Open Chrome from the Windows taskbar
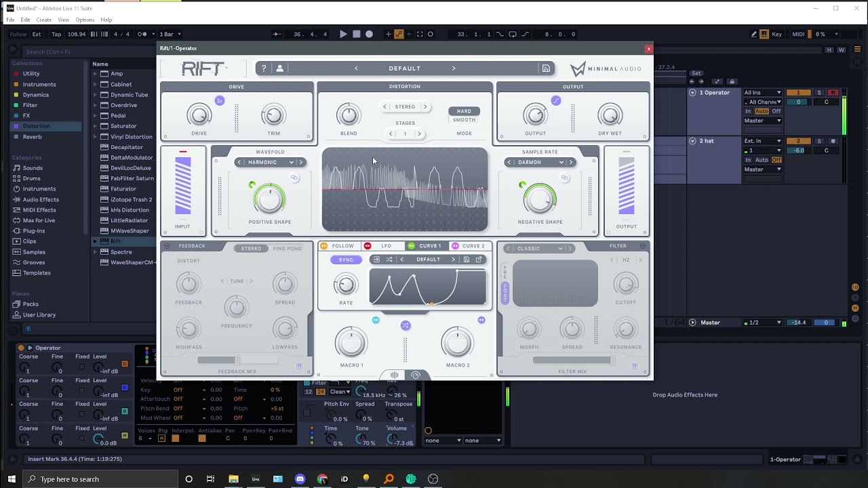868x488 pixels. tap(322, 479)
